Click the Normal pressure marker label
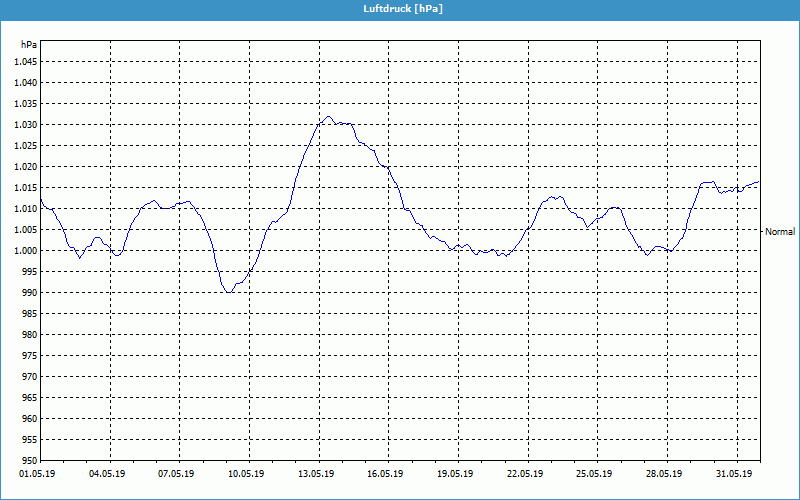This screenshot has height=500, width=800. [780, 232]
